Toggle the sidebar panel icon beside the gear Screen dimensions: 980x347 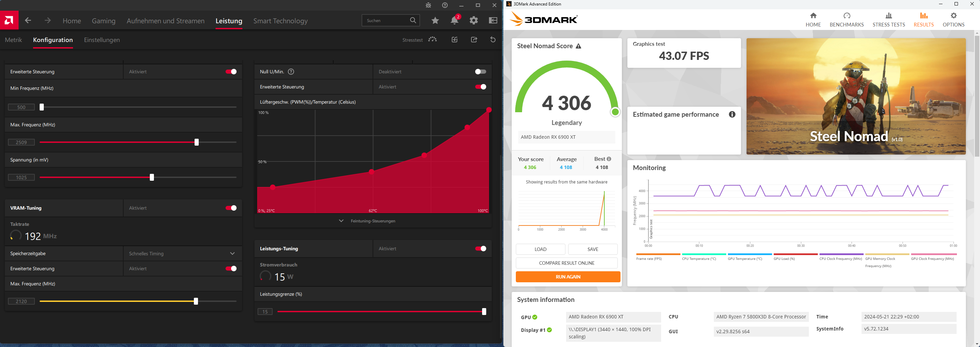(493, 21)
